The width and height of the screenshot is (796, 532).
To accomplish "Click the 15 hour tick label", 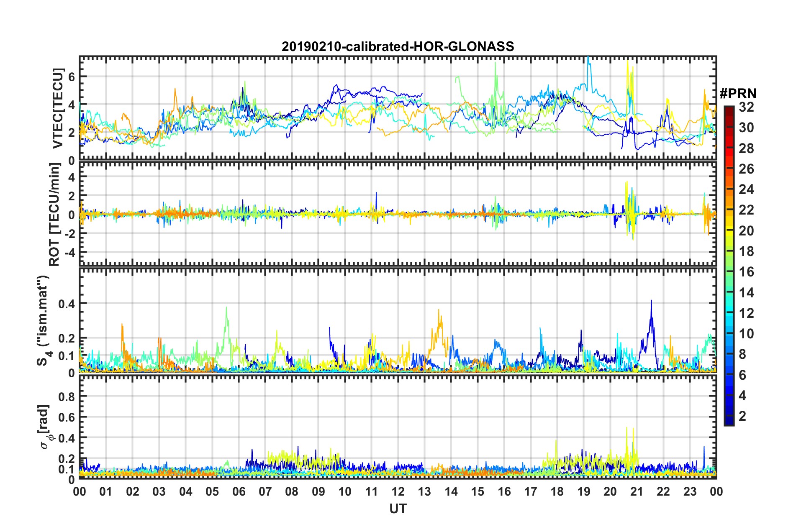I will tap(478, 491).
